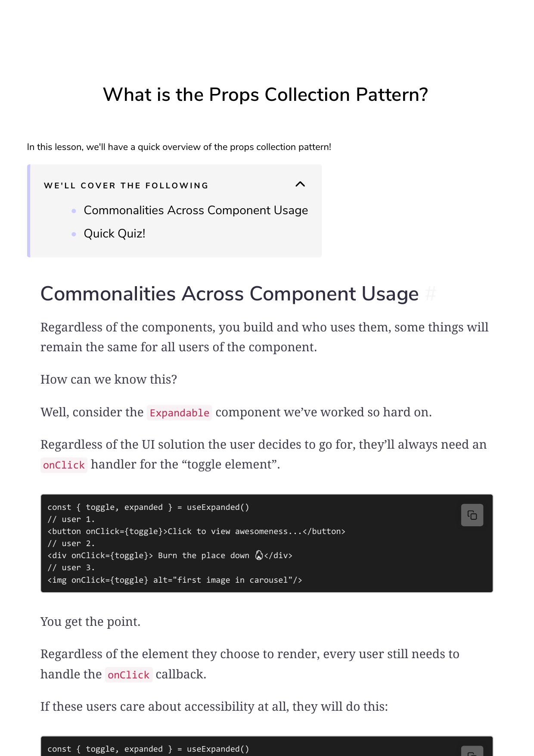Open the Quick Quiz! outline link
Screen dimensions: 534x756
(114, 234)
